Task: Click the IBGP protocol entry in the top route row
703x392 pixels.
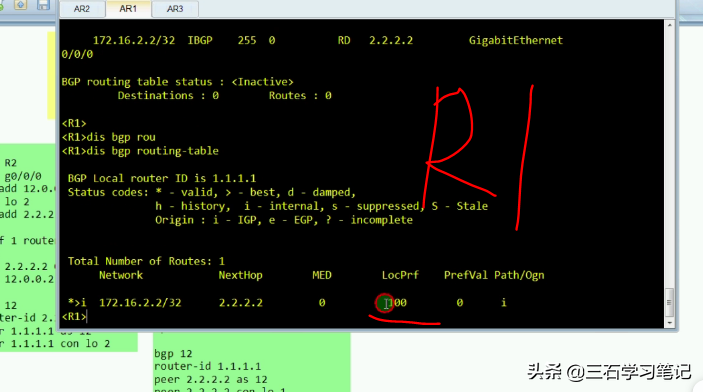Action: 200,40
